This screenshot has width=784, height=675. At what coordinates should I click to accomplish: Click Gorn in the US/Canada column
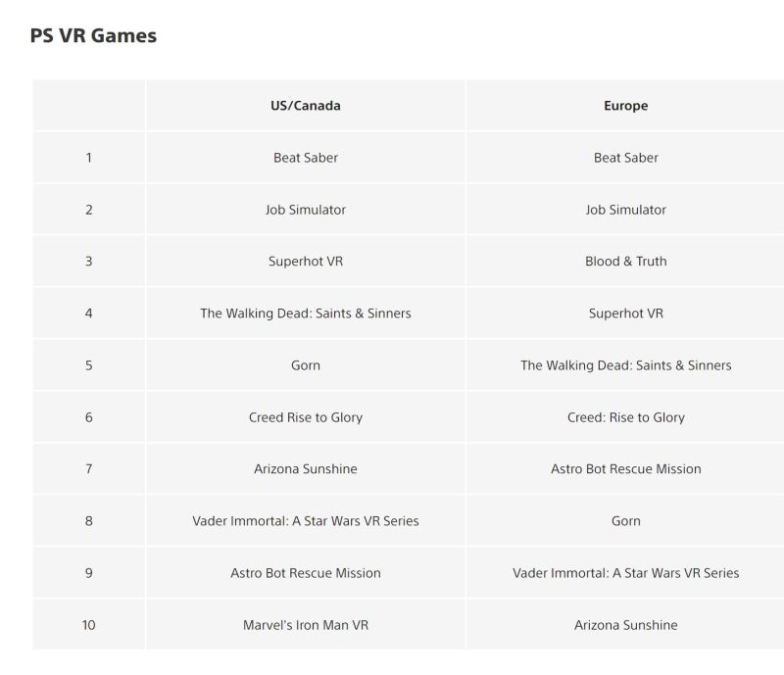pyautogui.click(x=306, y=365)
